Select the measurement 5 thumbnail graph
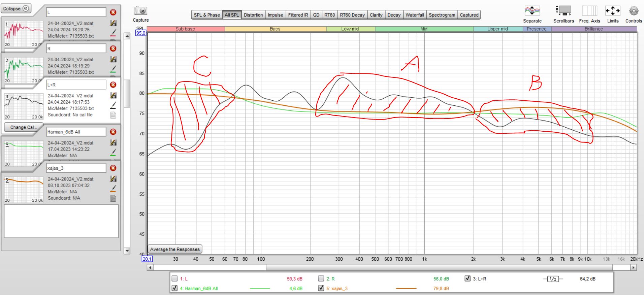Image resolution: width=644 pixels, height=295 pixels. pyautogui.click(x=24, y=189)
